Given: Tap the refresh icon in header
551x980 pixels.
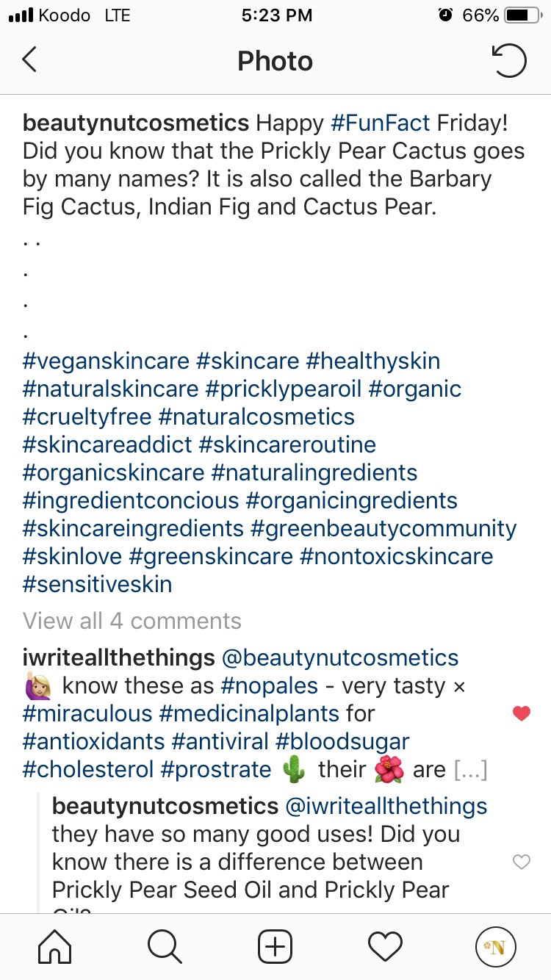Looking at the screenshot, I should [x=508, y=61].
